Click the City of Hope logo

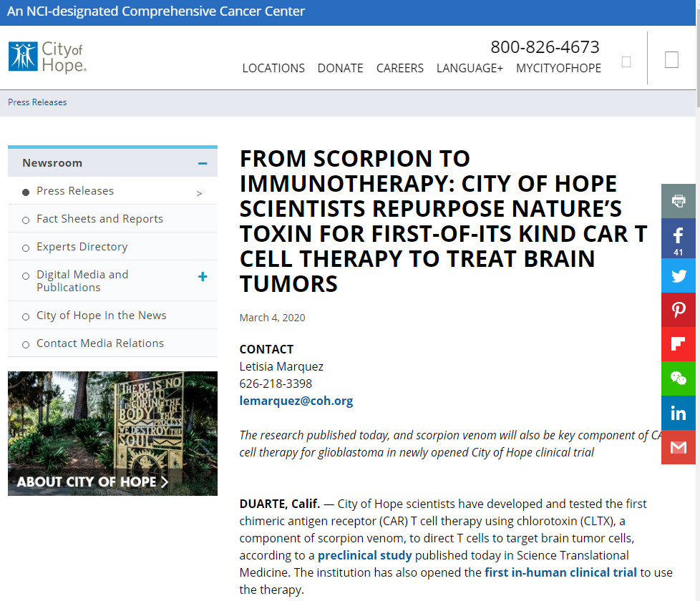point(47,57)
